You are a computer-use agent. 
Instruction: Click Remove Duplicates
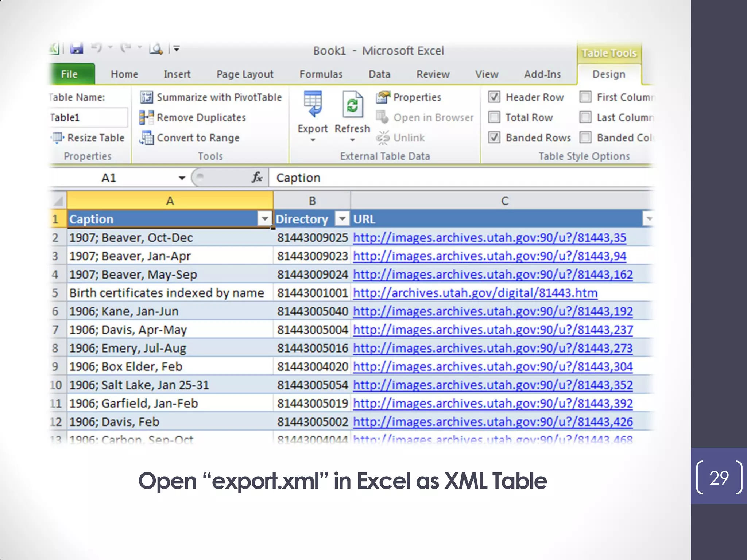tap(193, 118)
